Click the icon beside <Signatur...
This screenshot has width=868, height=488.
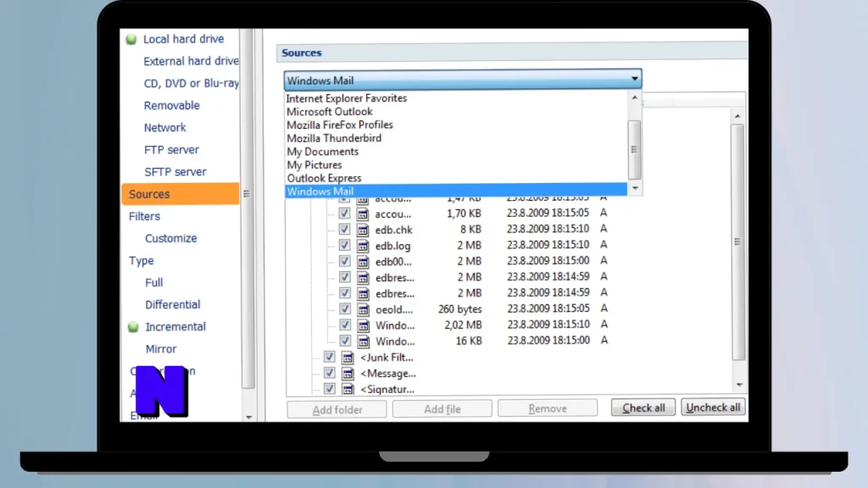coord(348,389)
